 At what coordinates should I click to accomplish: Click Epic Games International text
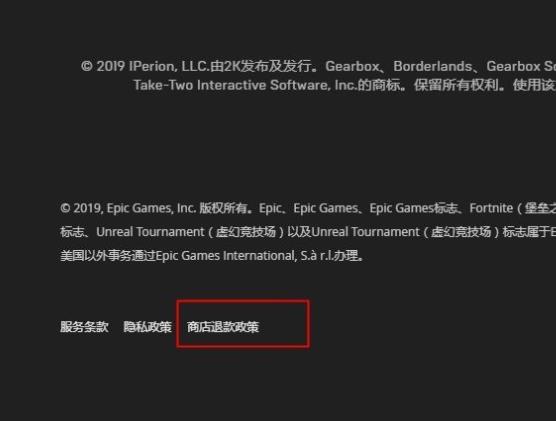pos(225,256)
